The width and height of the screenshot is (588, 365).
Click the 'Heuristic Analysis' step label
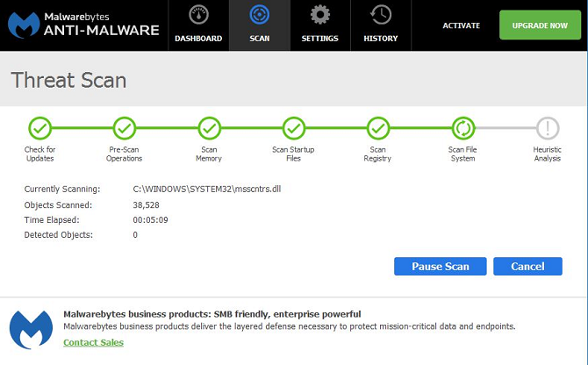[547, 154]
